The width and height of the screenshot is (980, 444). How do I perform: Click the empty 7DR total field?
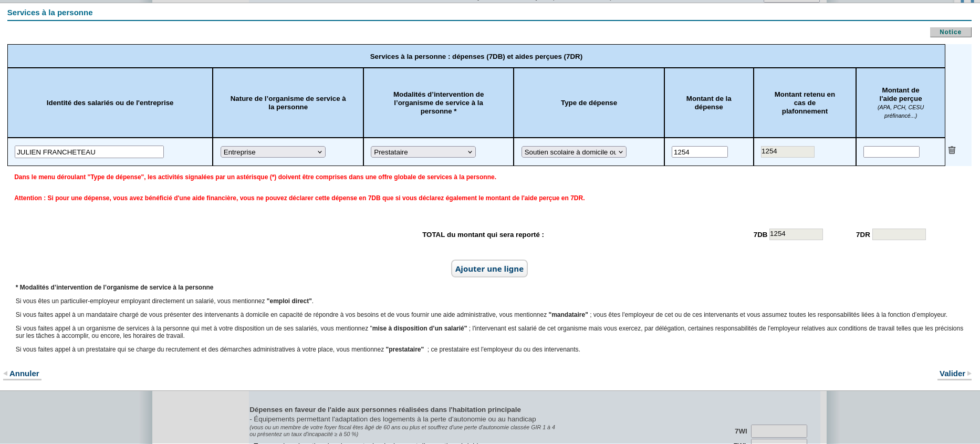coord(899,234)
